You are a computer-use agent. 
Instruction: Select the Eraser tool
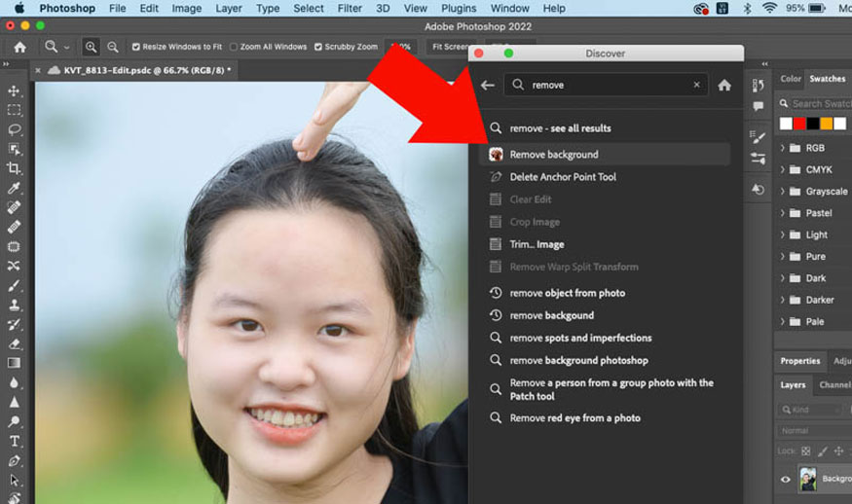[15, 343]
